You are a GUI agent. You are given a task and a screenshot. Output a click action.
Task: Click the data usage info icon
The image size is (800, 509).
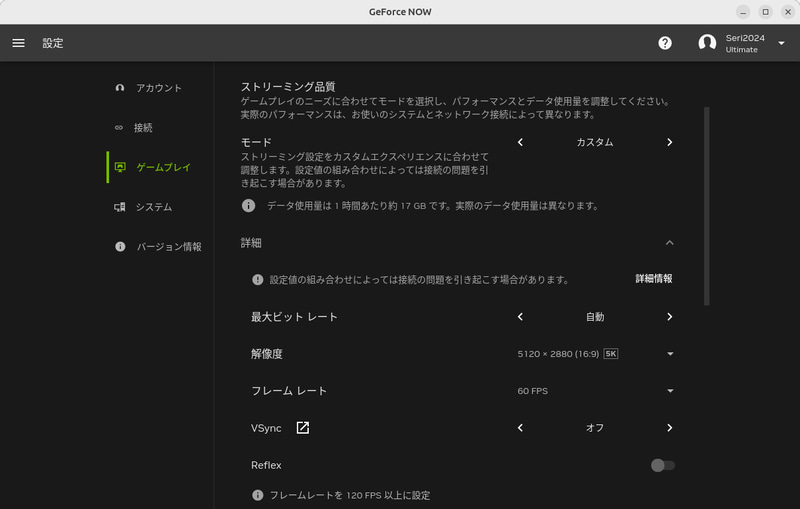click(248, 206)
